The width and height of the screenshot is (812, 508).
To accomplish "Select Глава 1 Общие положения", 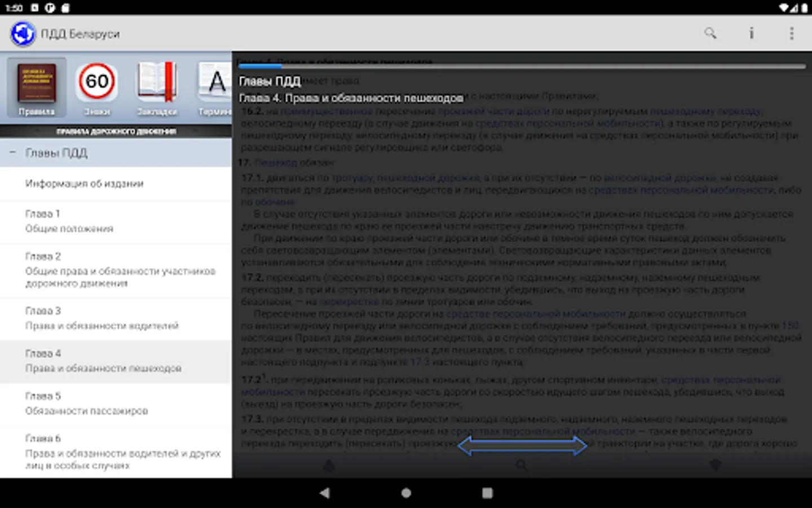I will point(116,221).
